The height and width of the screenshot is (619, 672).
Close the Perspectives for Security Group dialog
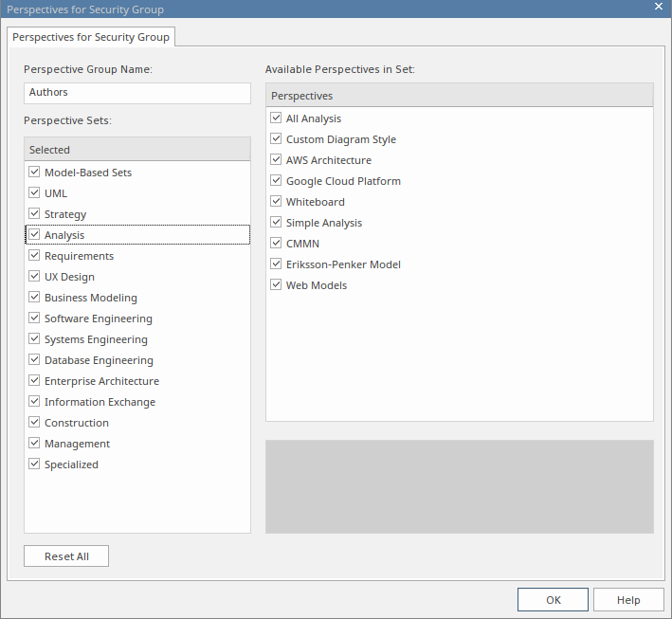click(x=659, y=8)
